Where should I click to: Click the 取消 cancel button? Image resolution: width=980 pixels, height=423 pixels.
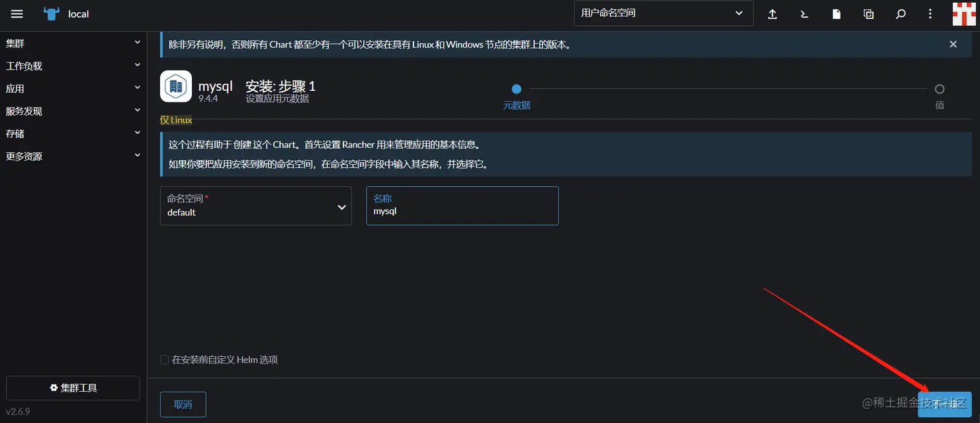(x=183, y=404)
